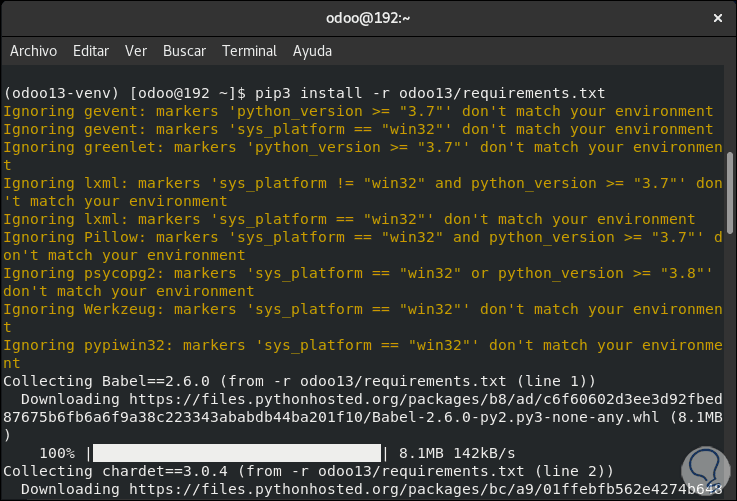Image resolution: width=737 pixels, height=501 pixels.
Task: Open the Buscar menu
Action: pyautogui.click(x=184, y=50)
